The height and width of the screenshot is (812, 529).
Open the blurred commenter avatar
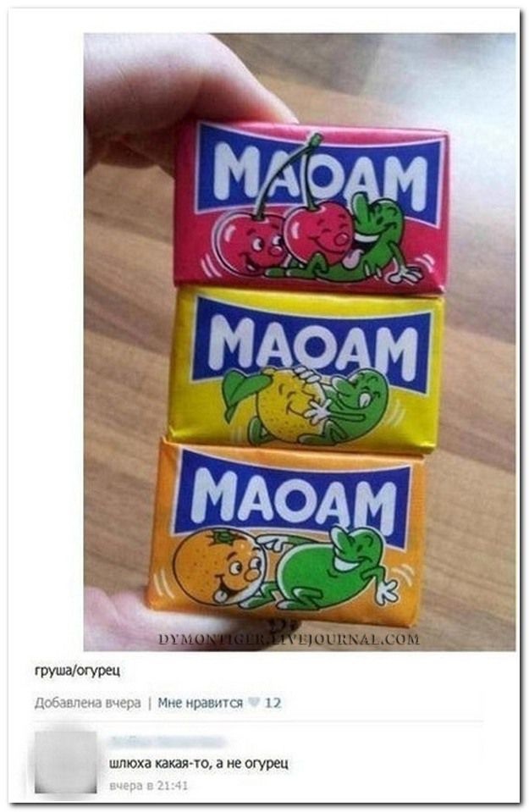click(66, 761)
